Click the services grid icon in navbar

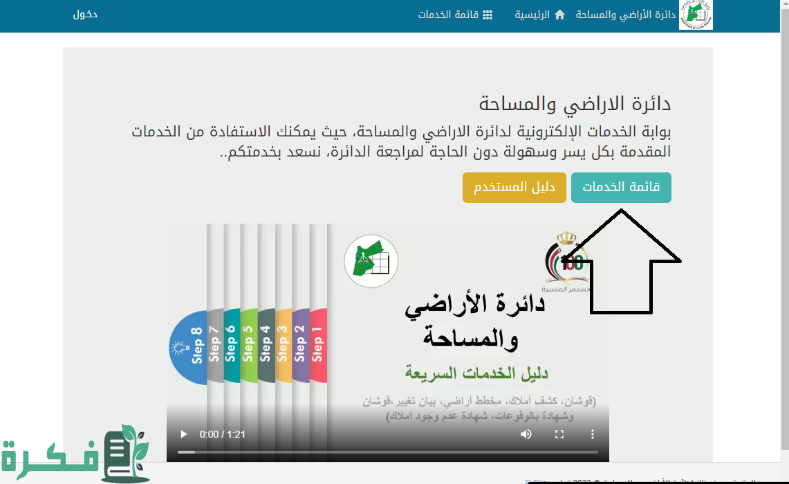(x=487, y=15)
